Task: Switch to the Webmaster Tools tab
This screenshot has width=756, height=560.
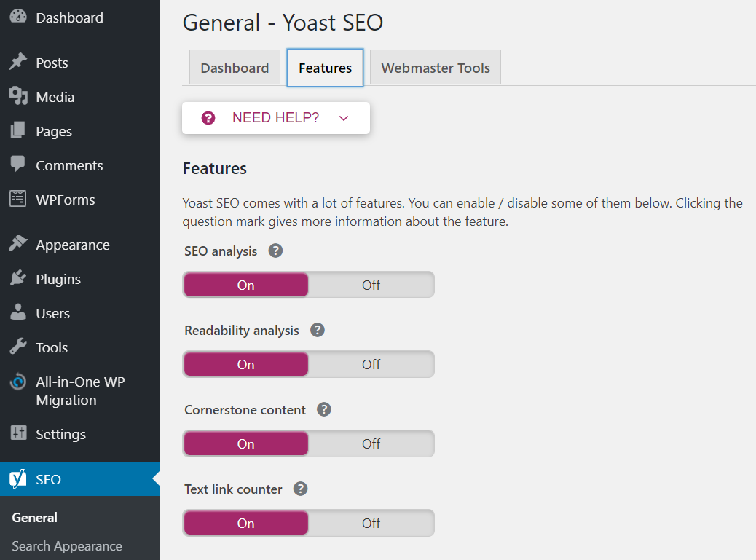Action: coord(435,67)
